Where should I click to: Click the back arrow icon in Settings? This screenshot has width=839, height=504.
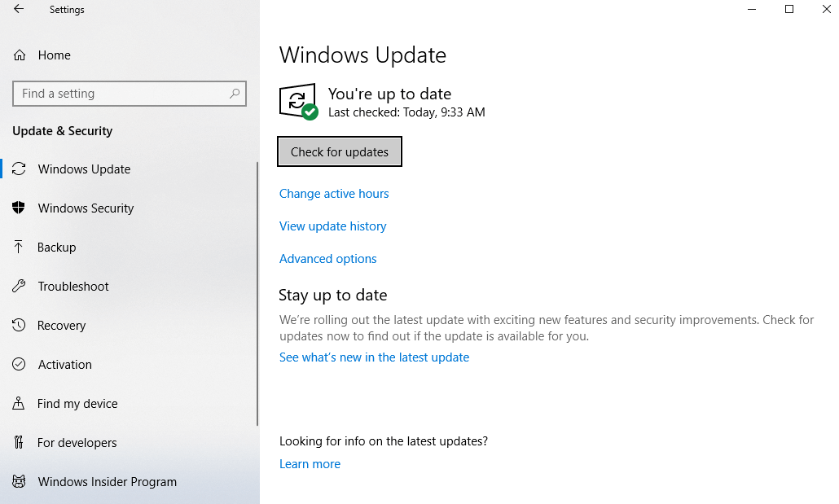[19, 9]
